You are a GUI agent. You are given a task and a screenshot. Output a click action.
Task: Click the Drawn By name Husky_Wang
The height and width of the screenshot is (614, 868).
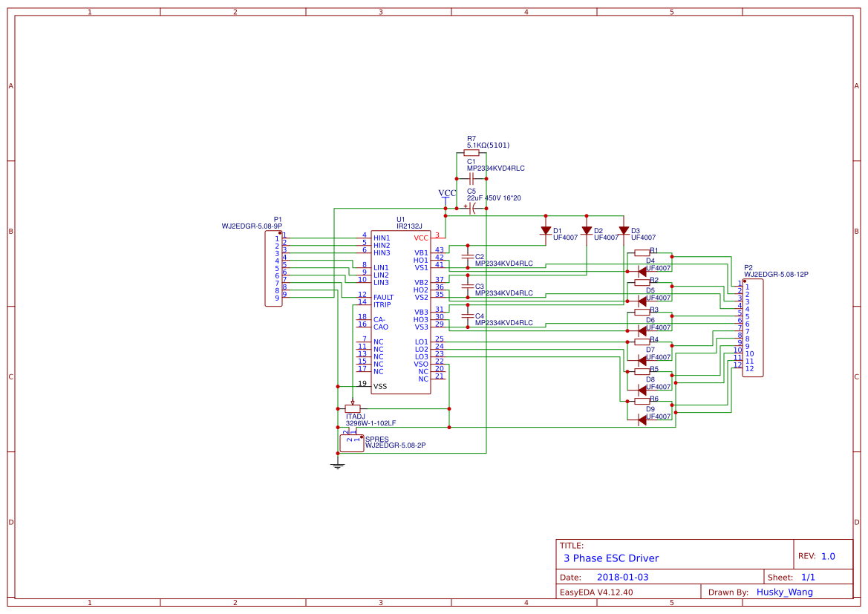pos(784,592)
